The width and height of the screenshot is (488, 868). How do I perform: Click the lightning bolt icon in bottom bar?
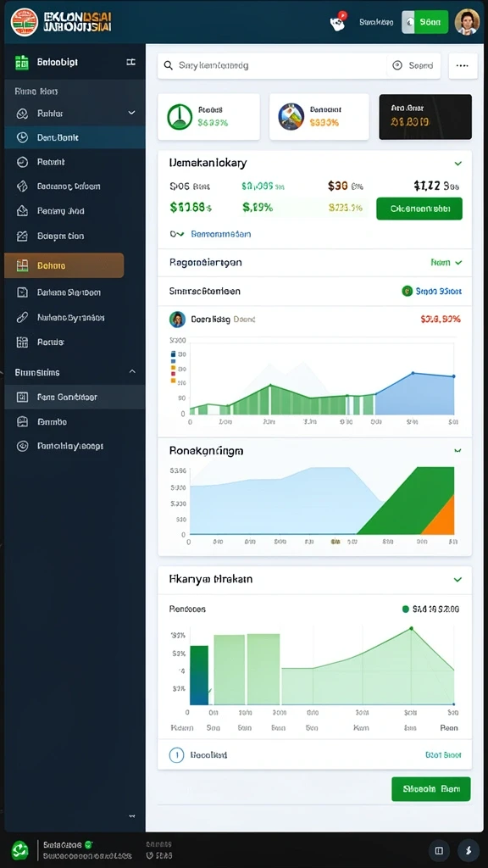468,850
